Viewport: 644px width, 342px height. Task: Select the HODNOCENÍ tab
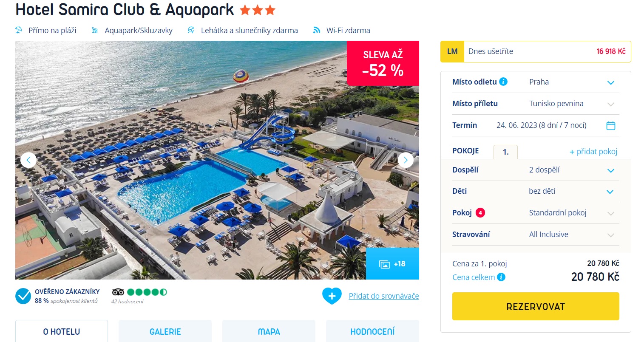coord(372,331)
